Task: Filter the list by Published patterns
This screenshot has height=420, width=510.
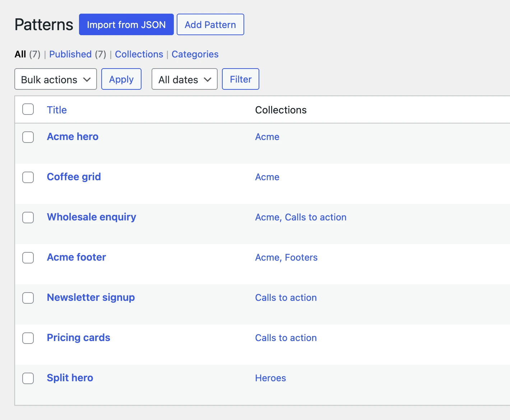Action: [x=70, y=54]
